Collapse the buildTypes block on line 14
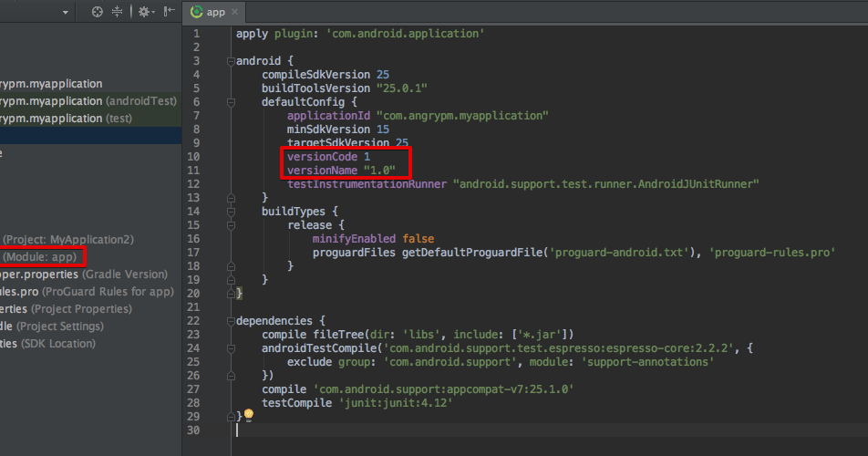Screen dimensions: 868x456 click(231, 212)
